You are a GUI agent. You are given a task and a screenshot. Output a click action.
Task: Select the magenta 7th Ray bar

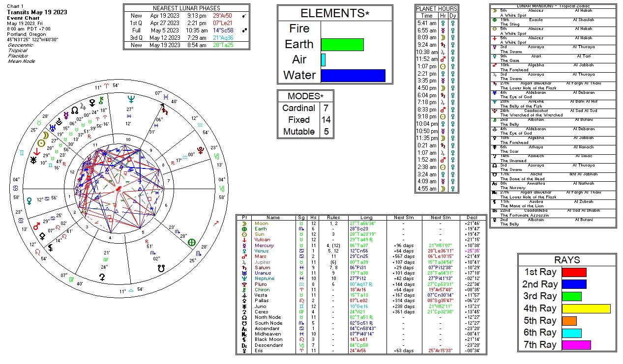click(576, 345)
